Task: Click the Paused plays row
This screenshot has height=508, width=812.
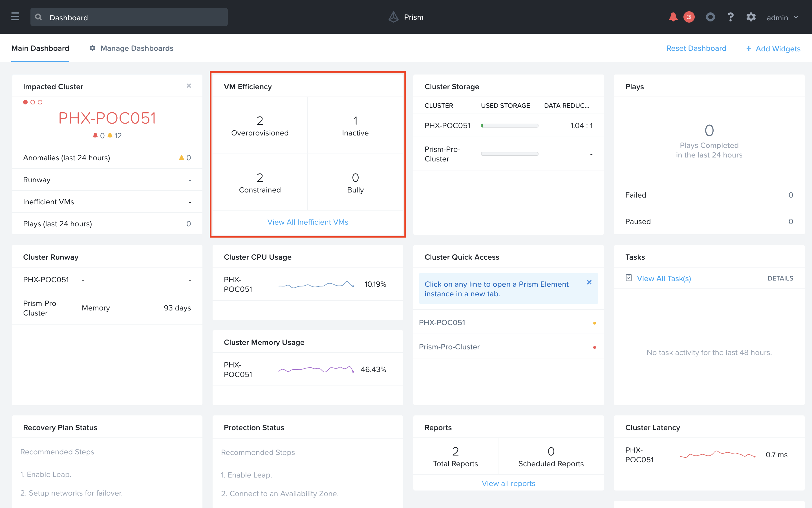Action: [x=709, y=222]
